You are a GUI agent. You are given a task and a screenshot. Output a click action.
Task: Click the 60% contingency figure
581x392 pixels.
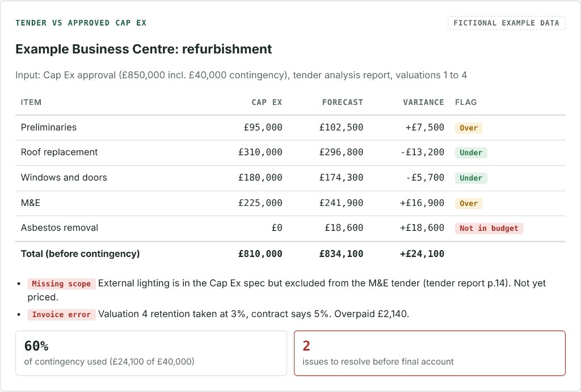(36, 346)
